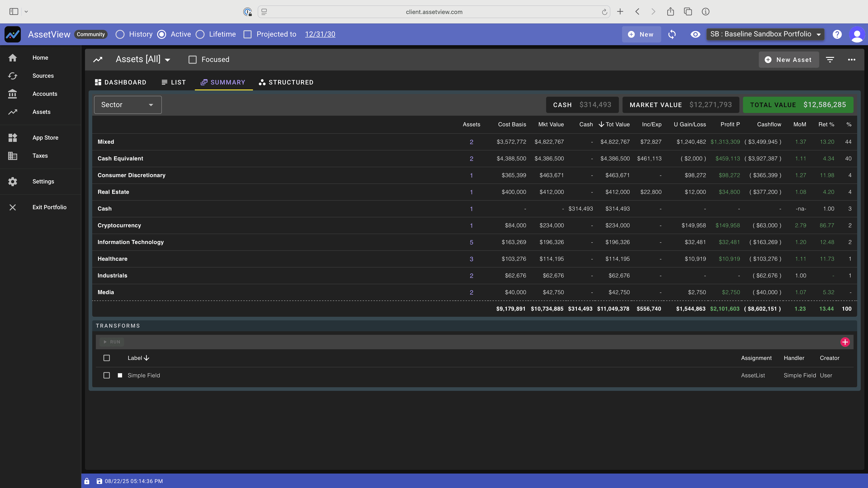Open the Sector grouping dropdown
868x488 pixels.
tap(127, 105)
